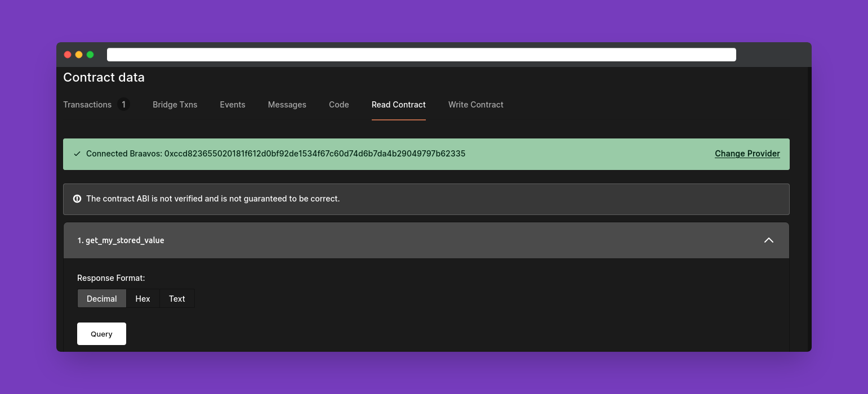This screenshot has width=868, height=394.
Task: Click the Change Provider link
Action: tap(747, 154)
